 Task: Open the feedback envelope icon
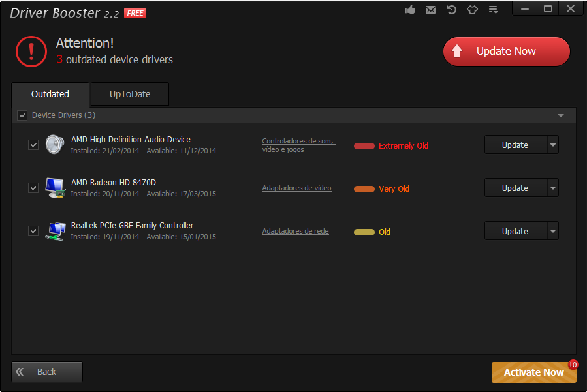tap(430, 10)
